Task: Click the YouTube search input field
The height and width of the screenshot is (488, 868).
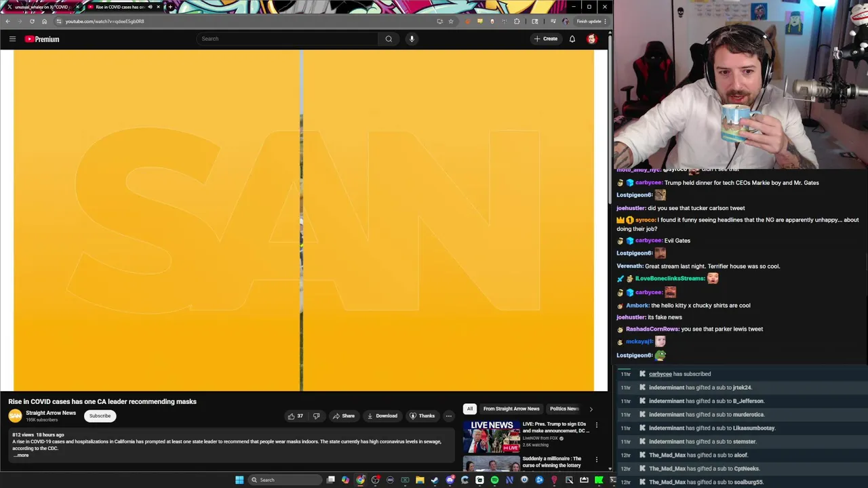Action: pyautogui.click(x=288, y=39)
